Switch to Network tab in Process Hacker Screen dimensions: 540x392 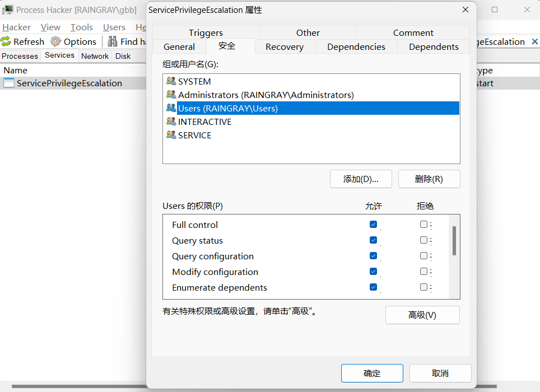tap(95, 56)
